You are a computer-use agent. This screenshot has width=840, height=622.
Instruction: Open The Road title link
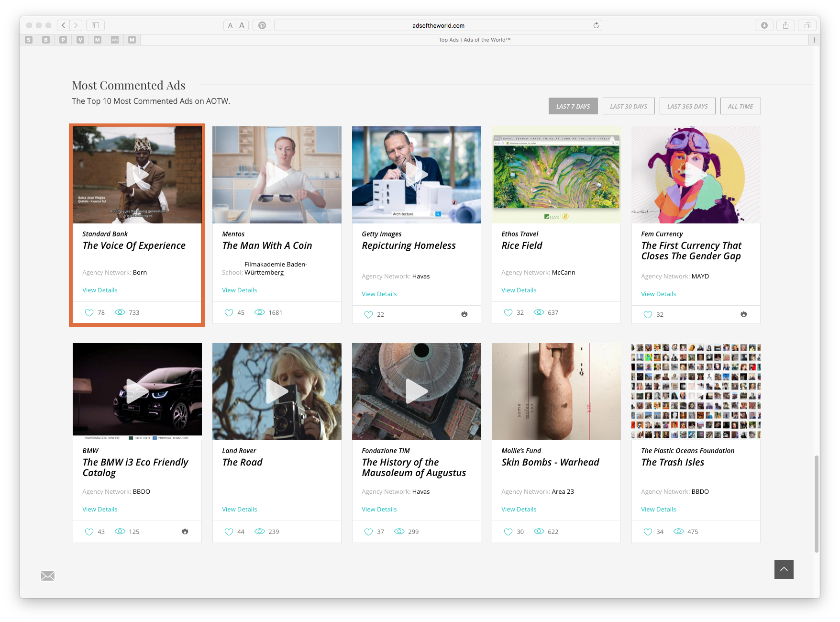tap(243, 462)
